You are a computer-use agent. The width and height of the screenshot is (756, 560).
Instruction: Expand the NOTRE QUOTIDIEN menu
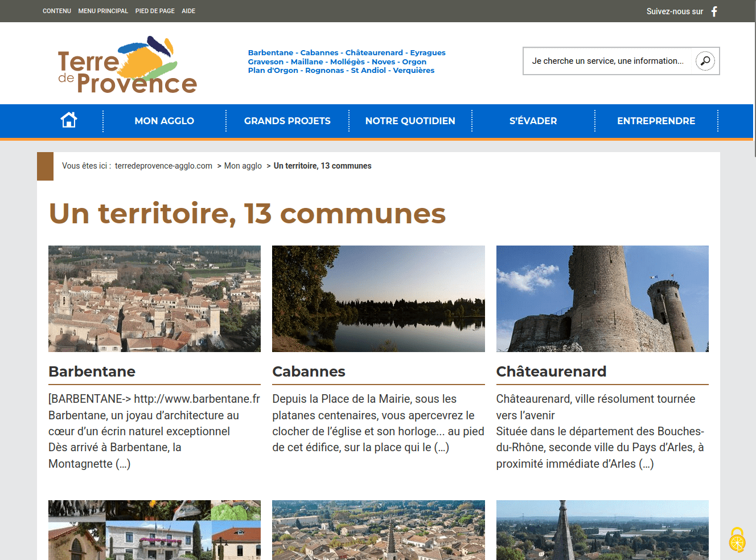point(410,121)
